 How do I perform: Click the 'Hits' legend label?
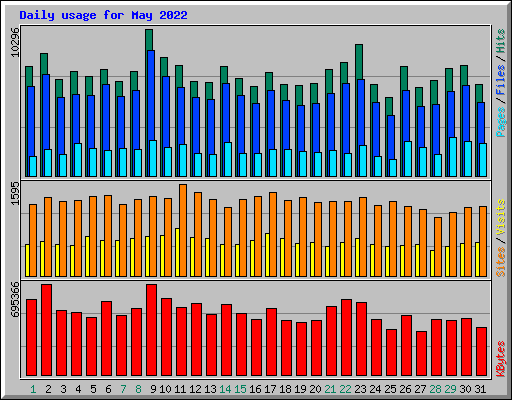[x=501, y=41]
